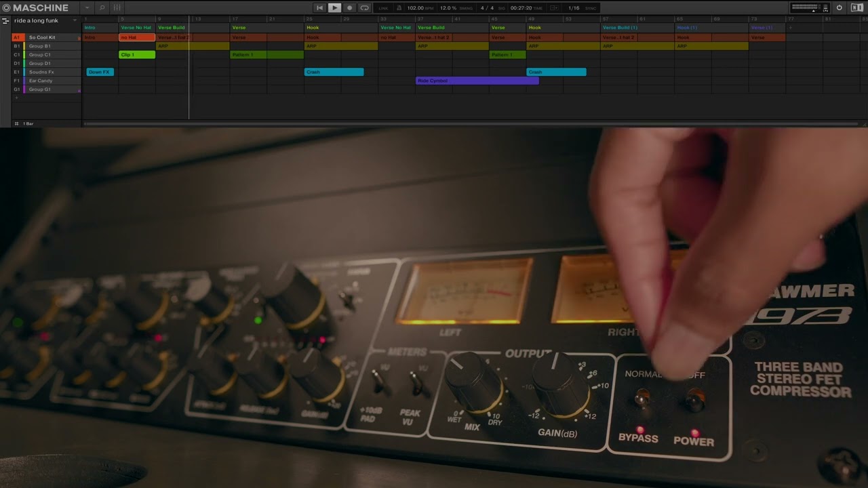Click the 12.0 % swing value
The image size is (868, 488).
[448, 8]
